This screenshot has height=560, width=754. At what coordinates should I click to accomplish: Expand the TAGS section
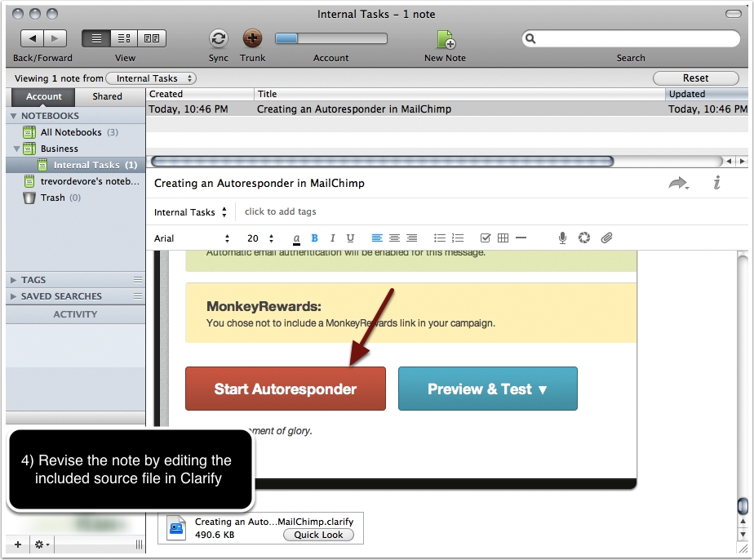click(13, 280)
